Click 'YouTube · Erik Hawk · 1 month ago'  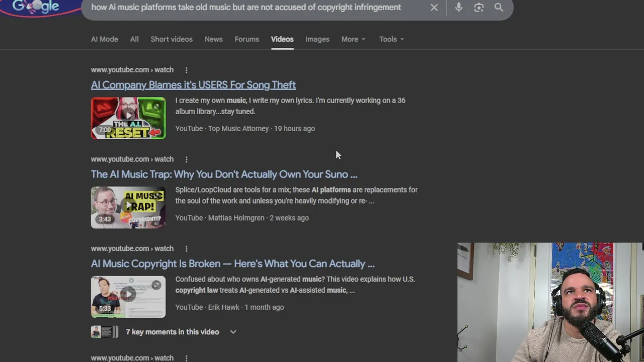(229, 308)
